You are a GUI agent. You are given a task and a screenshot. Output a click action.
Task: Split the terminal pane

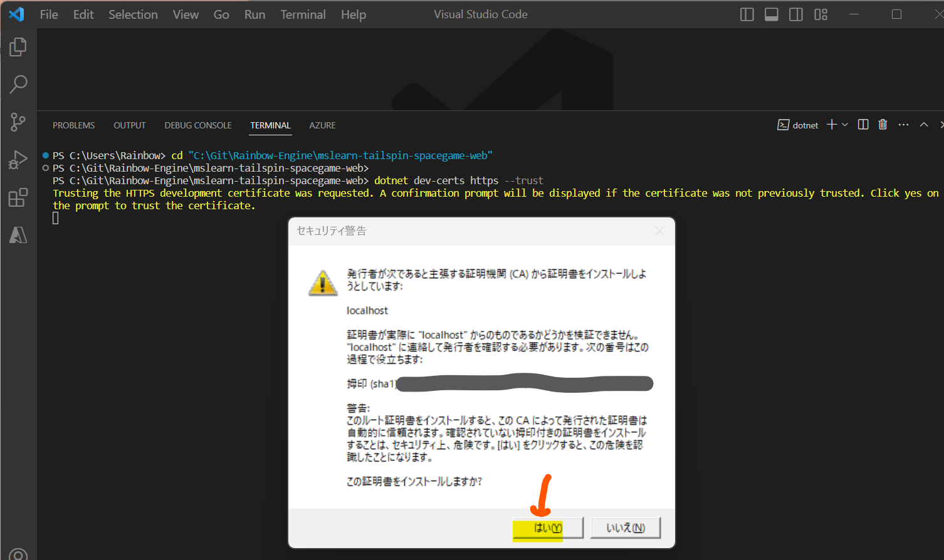coord(863,125)
